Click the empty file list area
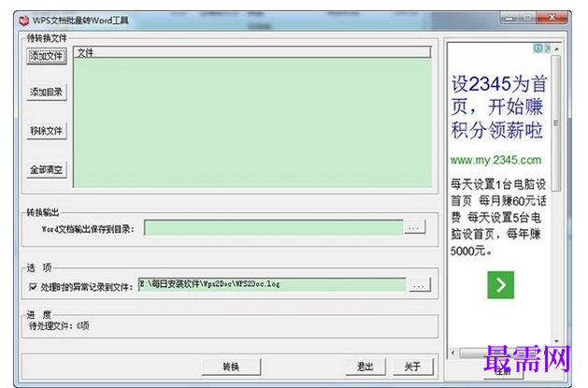 [252, 122]
